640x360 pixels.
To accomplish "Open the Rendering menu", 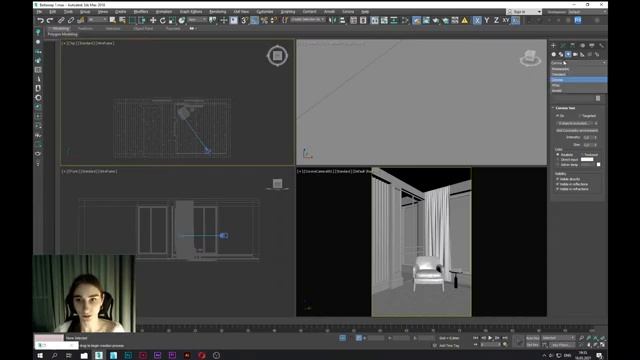I will tap(218, 12).
